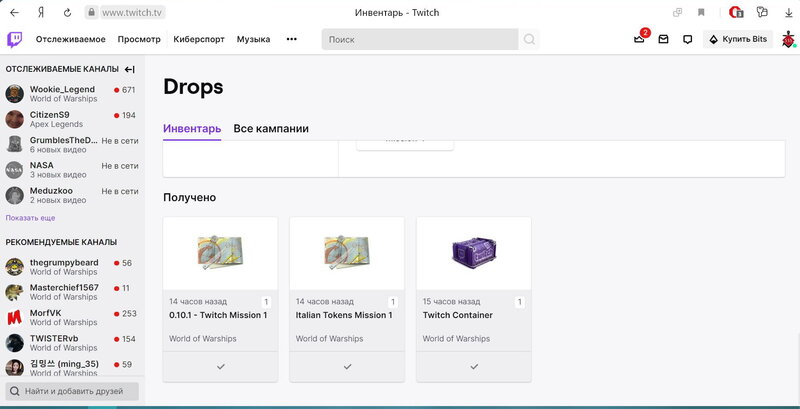Image resolution: width=800 pixels, height=409 pixels.
Task: Expand list with Показать еще
Action: (x=30, y=217)
